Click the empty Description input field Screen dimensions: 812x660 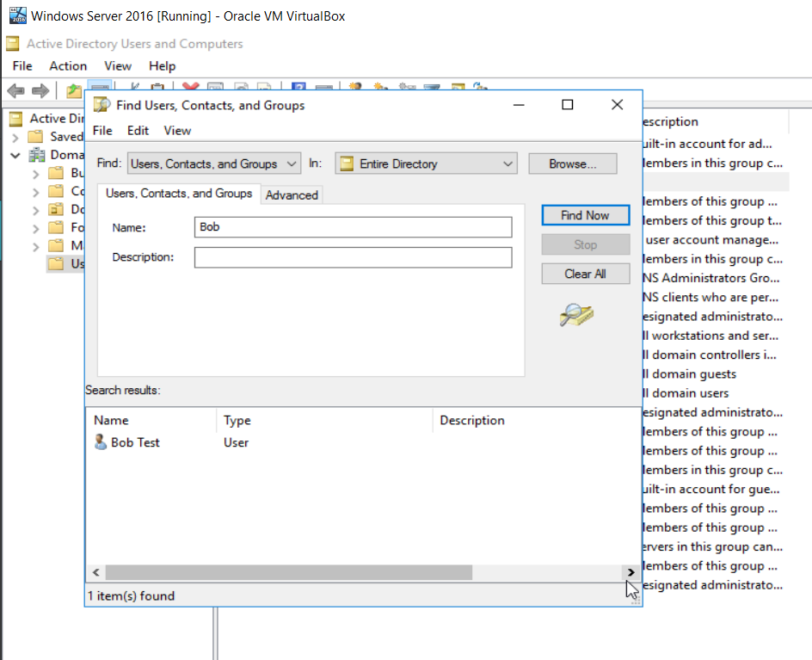(354, 257)
